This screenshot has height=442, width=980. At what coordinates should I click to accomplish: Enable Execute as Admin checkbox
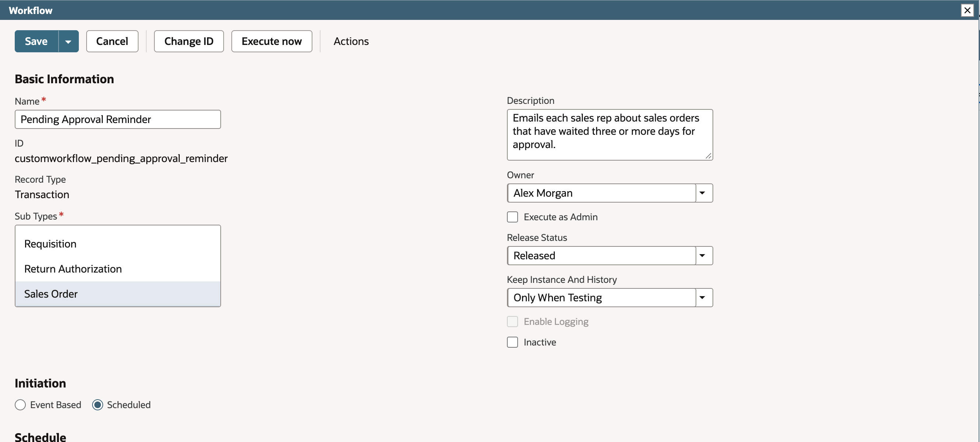pos(512,217)
